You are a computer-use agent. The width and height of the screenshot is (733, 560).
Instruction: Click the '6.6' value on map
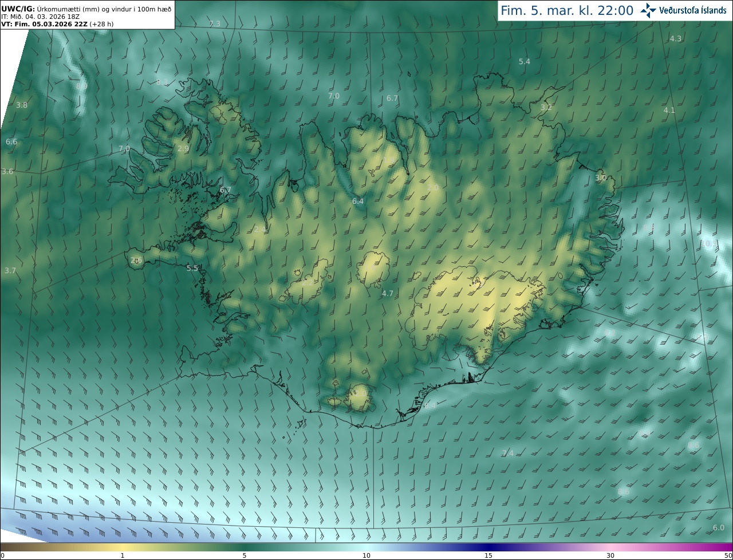[x=11, y=141]
